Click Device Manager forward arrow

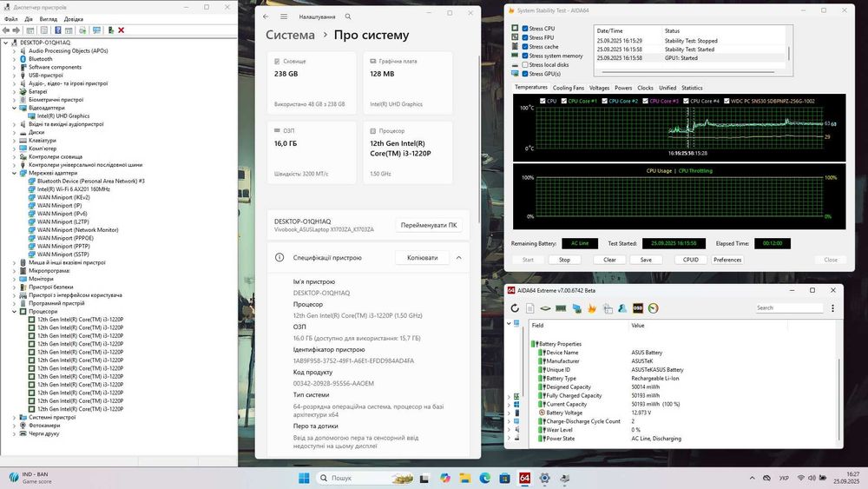[16, 30]
